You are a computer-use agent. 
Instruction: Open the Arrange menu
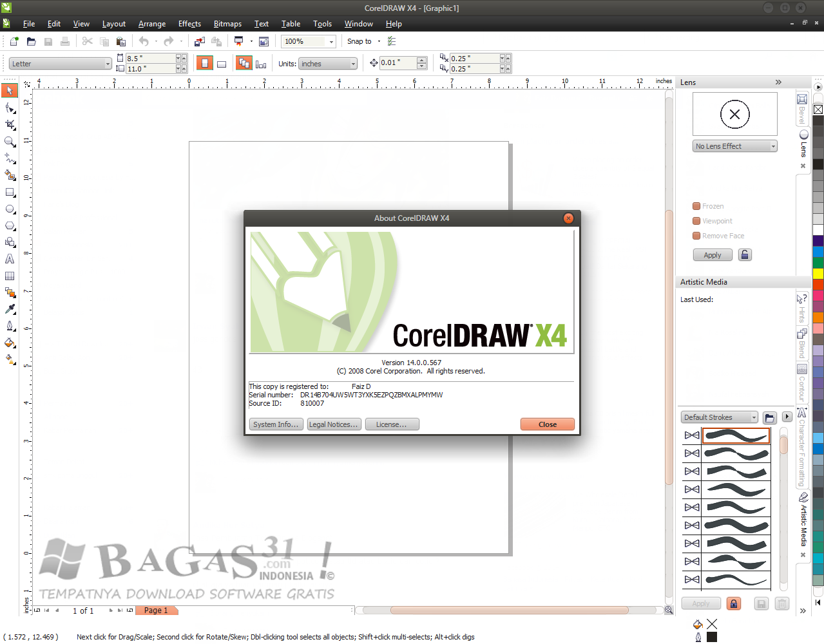click(x=152, y=24)
